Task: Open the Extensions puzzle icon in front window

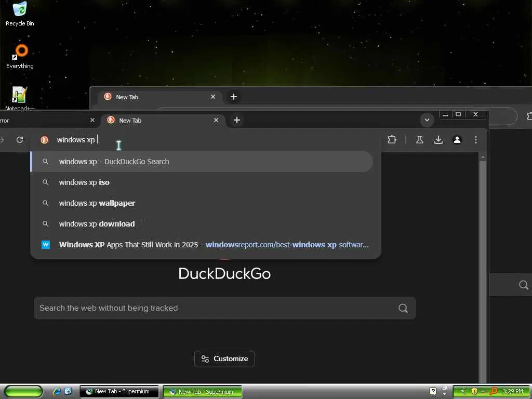Action: pyautogui.click(x=392, y=139)
